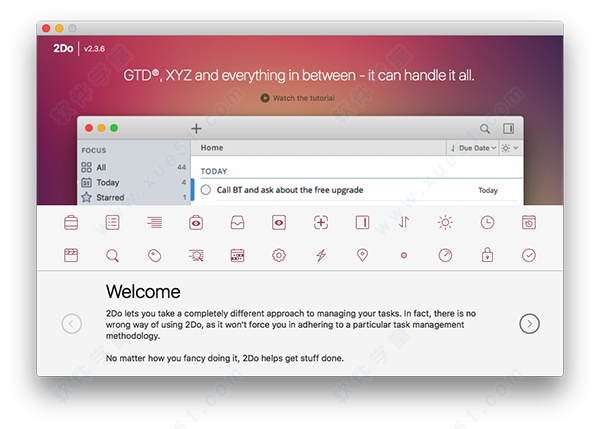Click the Welcome heading
Viewport: 600px width, 429px height.
pyautogui.click(x=143, y=292)
